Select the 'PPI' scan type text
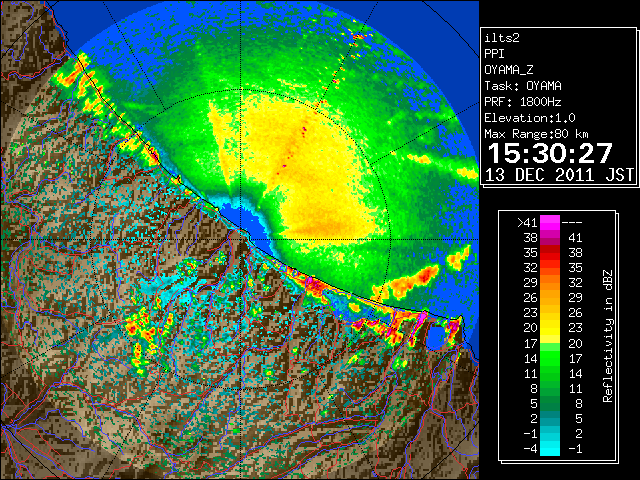 (x=494, y=54)
